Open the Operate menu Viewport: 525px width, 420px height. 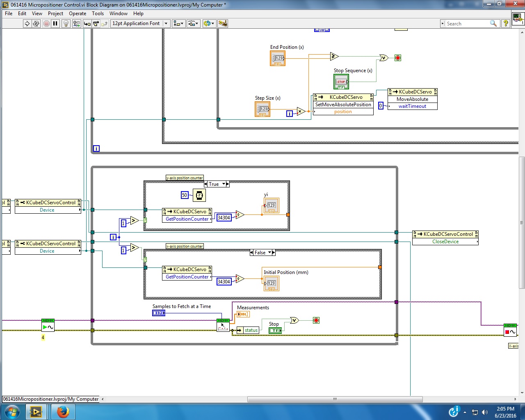tap(78, 14)
